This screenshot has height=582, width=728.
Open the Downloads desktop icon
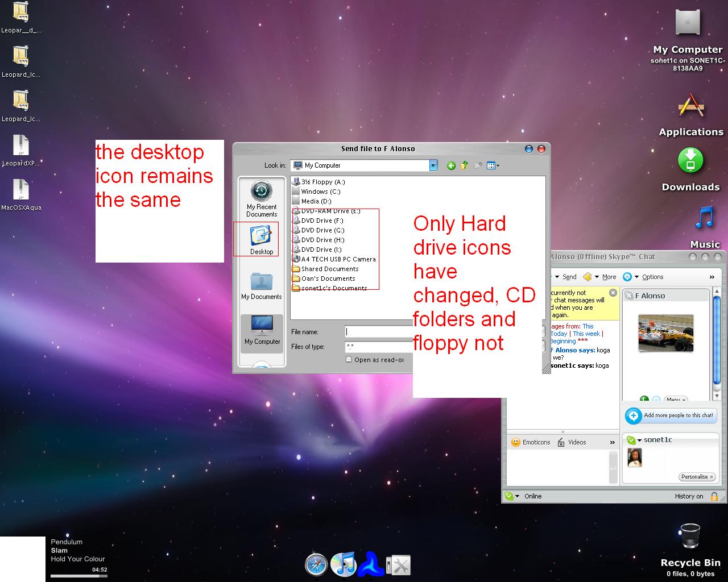(x=690, y=170)
